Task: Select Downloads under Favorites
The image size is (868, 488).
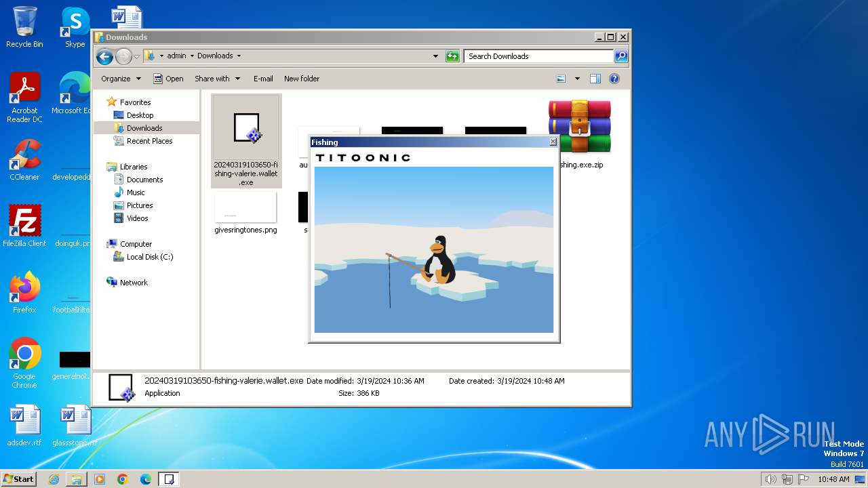Action: click(144, 128)
